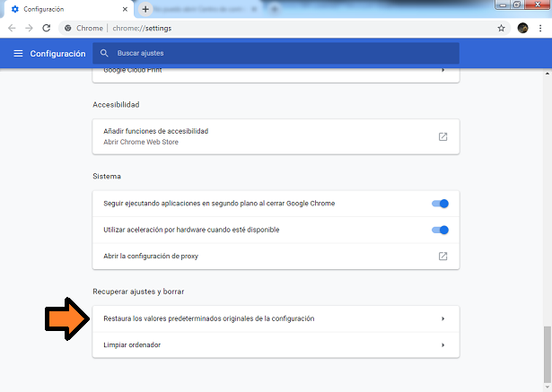Click the Accesibilidad section heading
The image size is (552, 392).
coord(116,105)
